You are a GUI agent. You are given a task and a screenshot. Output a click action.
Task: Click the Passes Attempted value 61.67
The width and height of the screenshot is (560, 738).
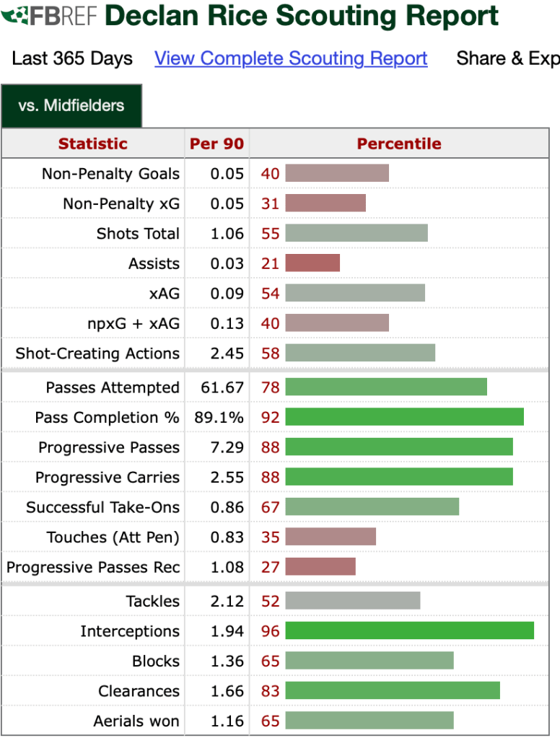[222, 387]
